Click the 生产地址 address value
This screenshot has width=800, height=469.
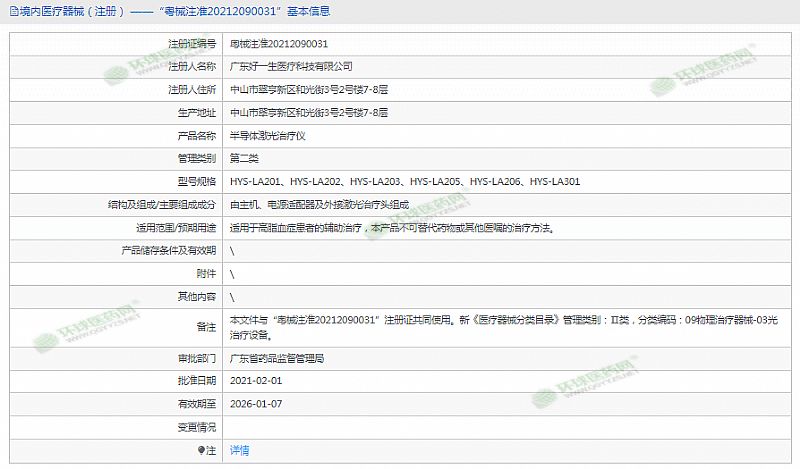tap(308, 113)
